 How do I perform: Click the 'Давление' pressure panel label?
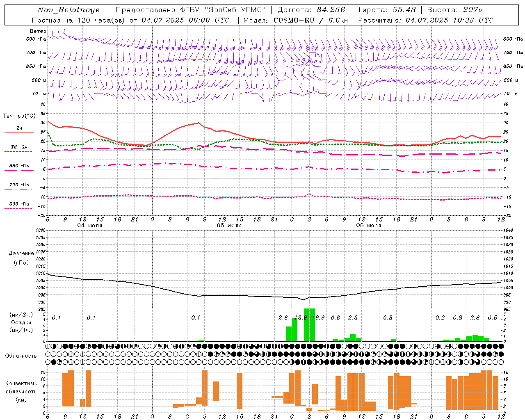(21, 253)
